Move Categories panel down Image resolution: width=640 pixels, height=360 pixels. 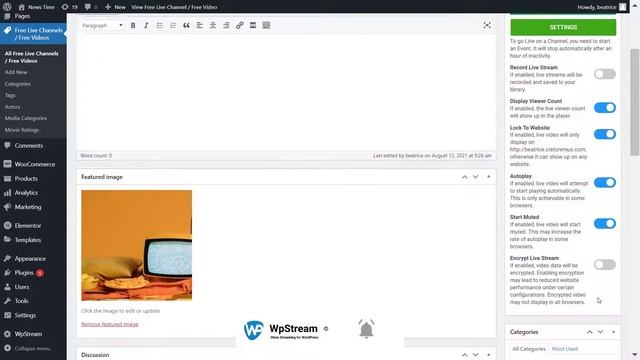click(600, 332)
